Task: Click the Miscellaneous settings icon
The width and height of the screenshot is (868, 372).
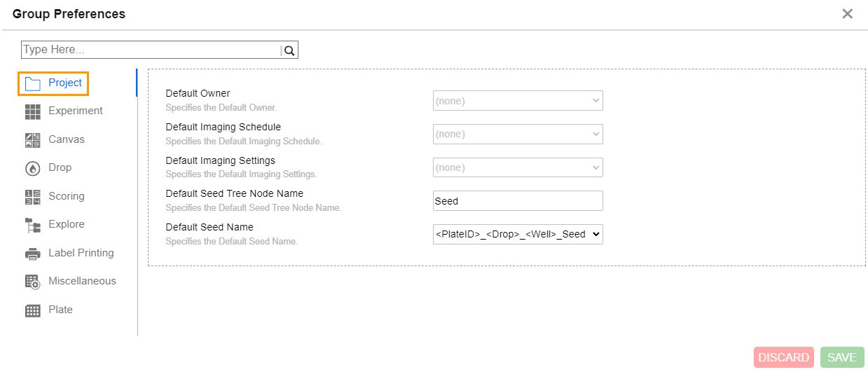Action: point(33,282)
